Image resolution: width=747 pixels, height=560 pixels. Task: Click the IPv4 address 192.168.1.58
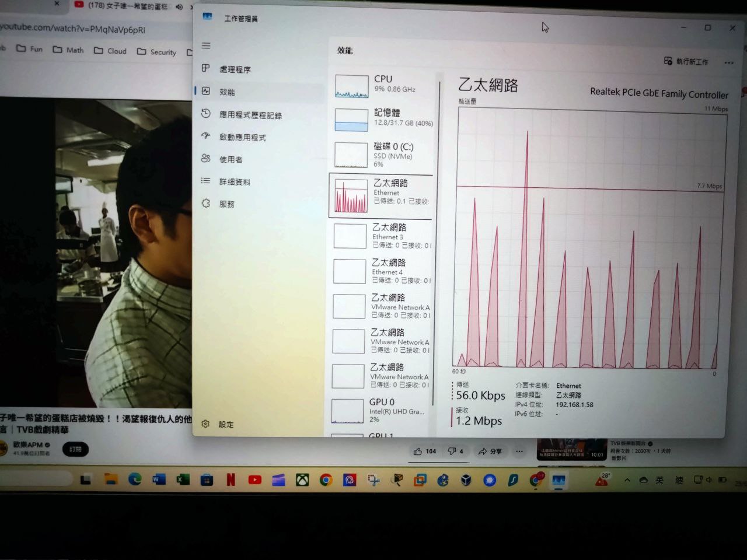coord(574,404)
